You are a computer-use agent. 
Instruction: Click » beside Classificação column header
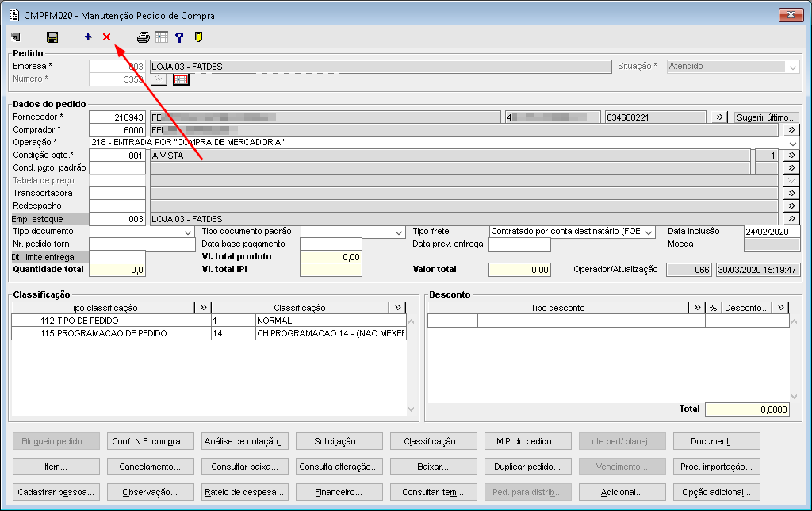click(x=397, y=307)
